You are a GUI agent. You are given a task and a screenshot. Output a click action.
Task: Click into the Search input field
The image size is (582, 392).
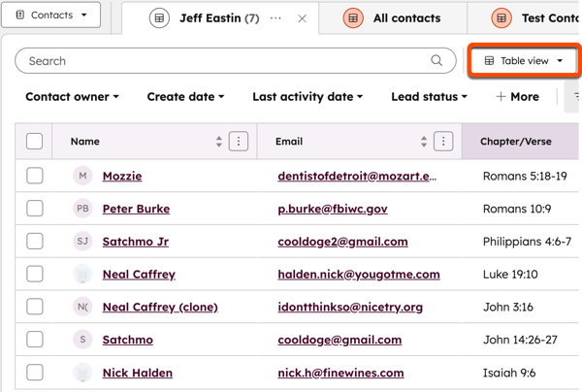(223, 60)
